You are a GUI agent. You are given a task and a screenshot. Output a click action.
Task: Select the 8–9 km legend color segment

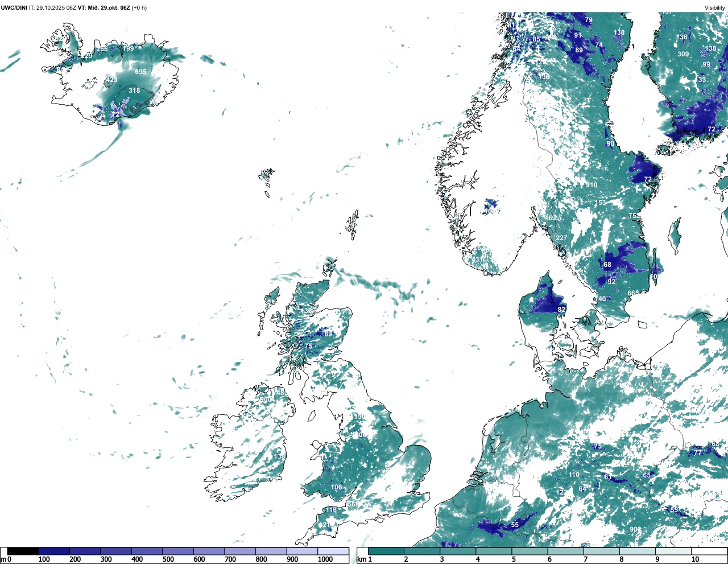pos(637,551)
